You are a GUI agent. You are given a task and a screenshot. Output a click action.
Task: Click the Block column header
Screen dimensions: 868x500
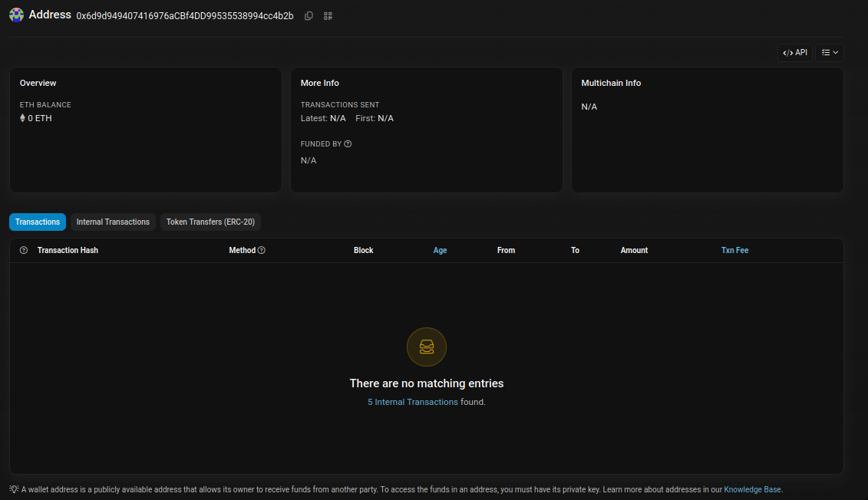pyautogui.click(x=364, y=251)
